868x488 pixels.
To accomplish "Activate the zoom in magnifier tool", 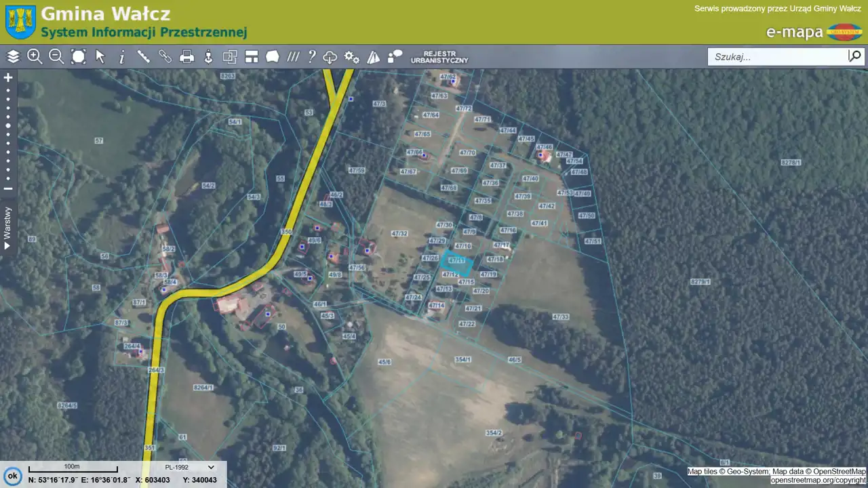I will tap(35, 57).
